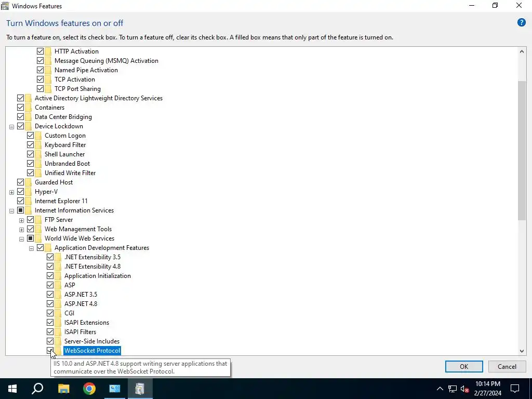This screenshot has height=399, width=532.
Task: Select ISAPI Extensions row text
Action: (x=87, y=323)
